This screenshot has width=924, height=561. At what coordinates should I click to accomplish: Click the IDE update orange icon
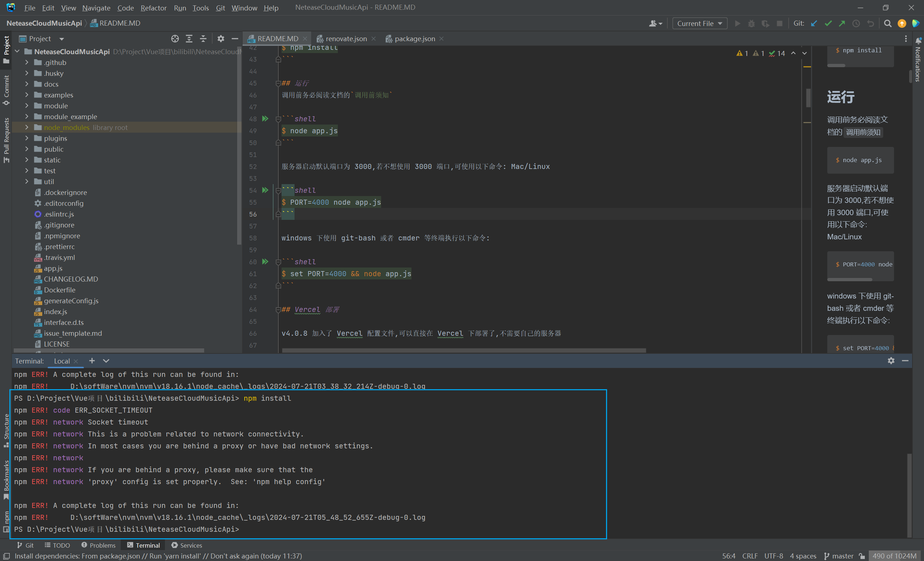click(x=902, y=23)
